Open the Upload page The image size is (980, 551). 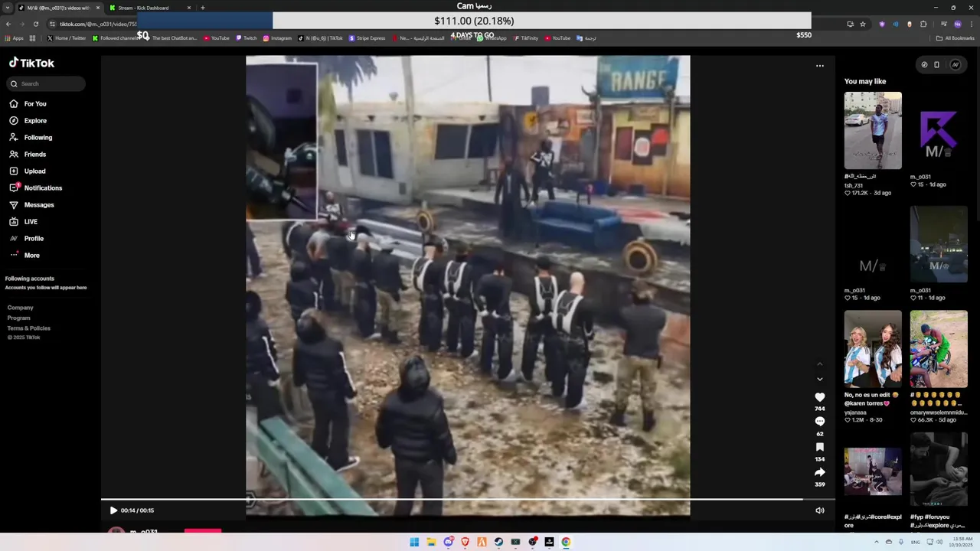click(x=28, y=171)
